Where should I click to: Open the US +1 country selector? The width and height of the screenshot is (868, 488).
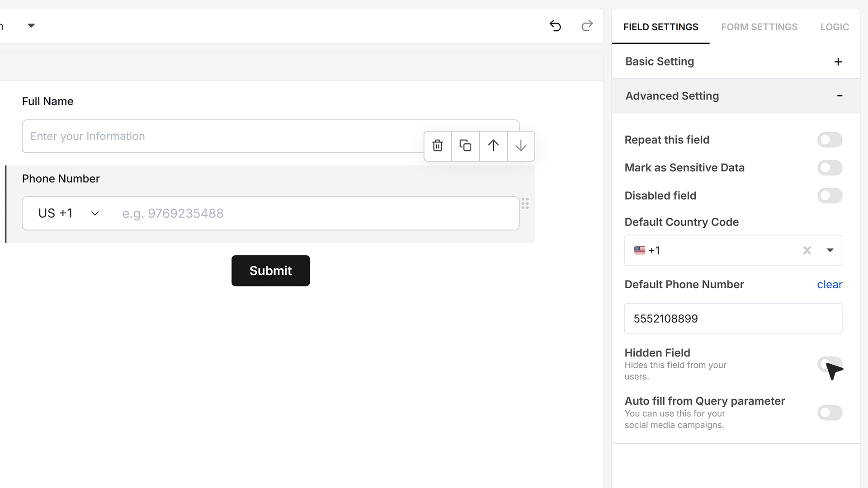pos(68,213)
